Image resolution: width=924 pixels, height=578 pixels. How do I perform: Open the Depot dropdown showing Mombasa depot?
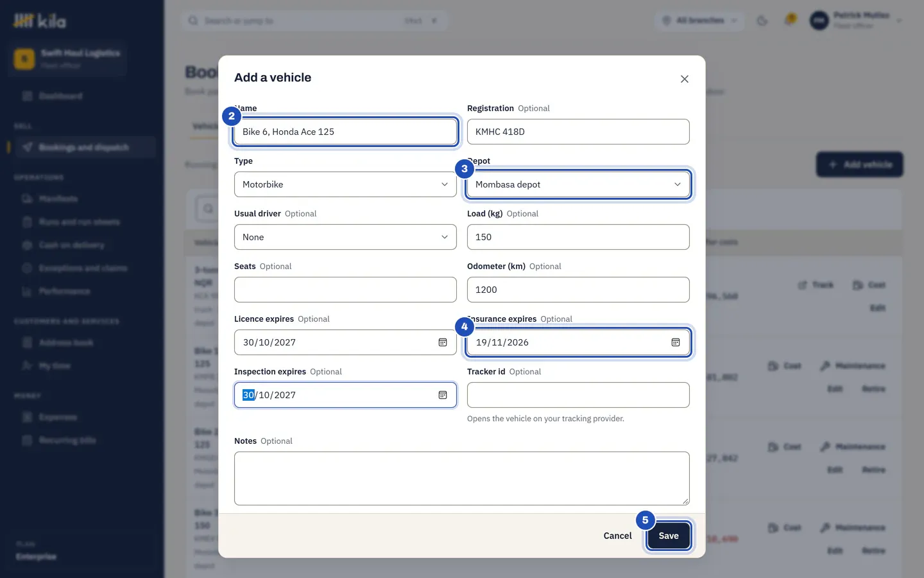(x=578, y=184)
